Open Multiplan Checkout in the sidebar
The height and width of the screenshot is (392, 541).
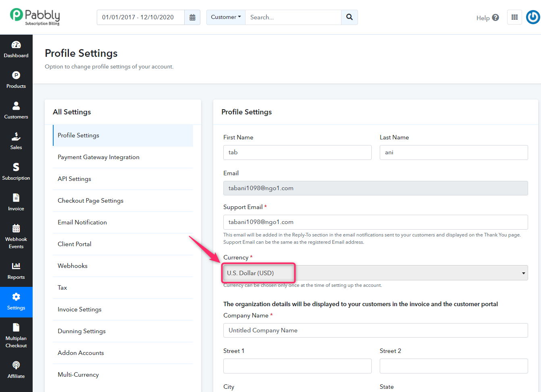tap(16, 336)
